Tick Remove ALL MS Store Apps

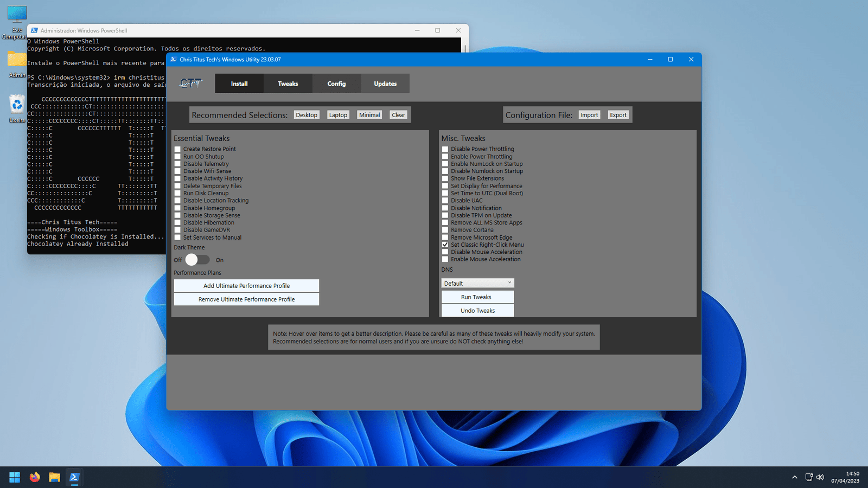(x=445, y=223)
